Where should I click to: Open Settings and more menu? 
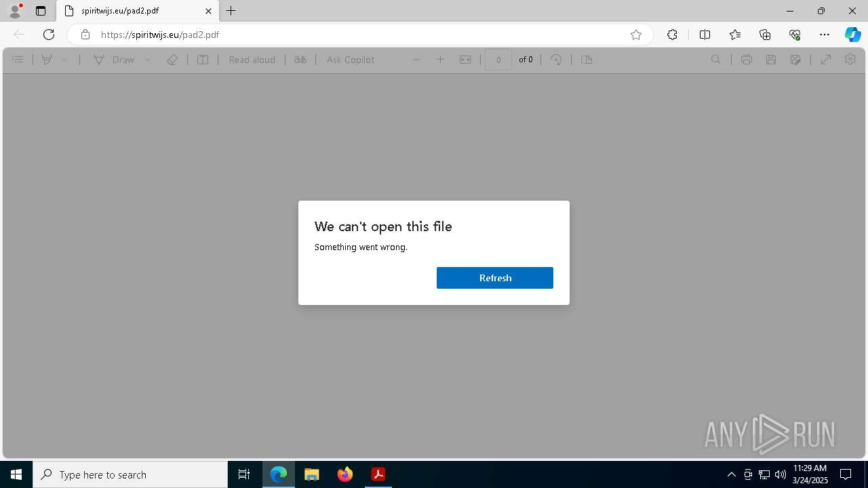tap(825, 35)
